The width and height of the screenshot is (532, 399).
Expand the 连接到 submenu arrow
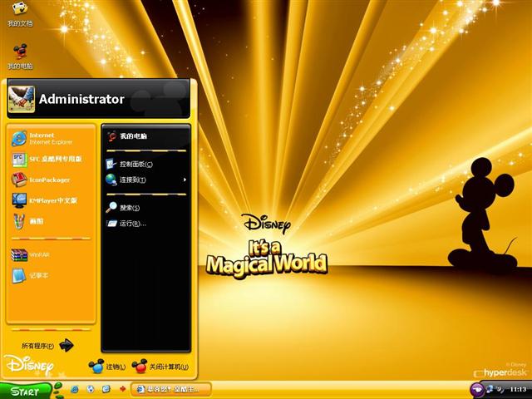[185, 180]
